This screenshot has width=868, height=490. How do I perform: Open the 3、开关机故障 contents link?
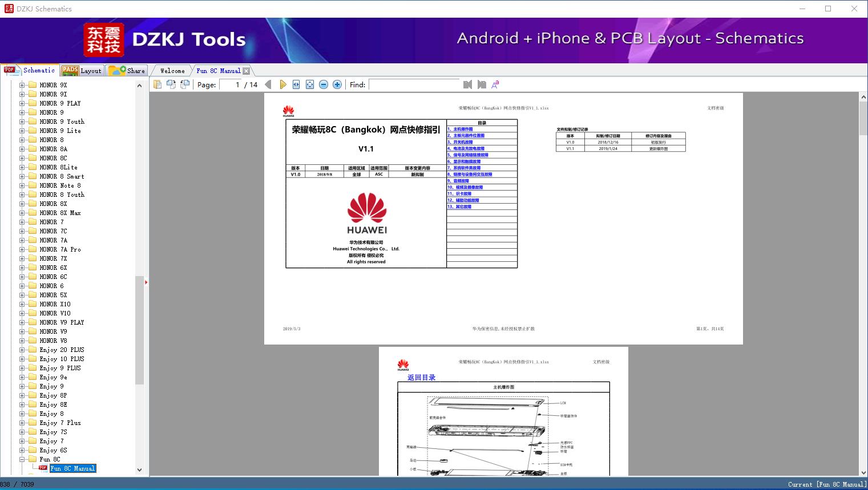click(460, 142)
